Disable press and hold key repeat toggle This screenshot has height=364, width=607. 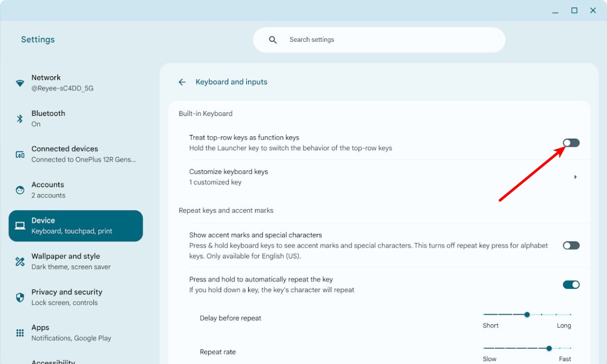(571, 285)
